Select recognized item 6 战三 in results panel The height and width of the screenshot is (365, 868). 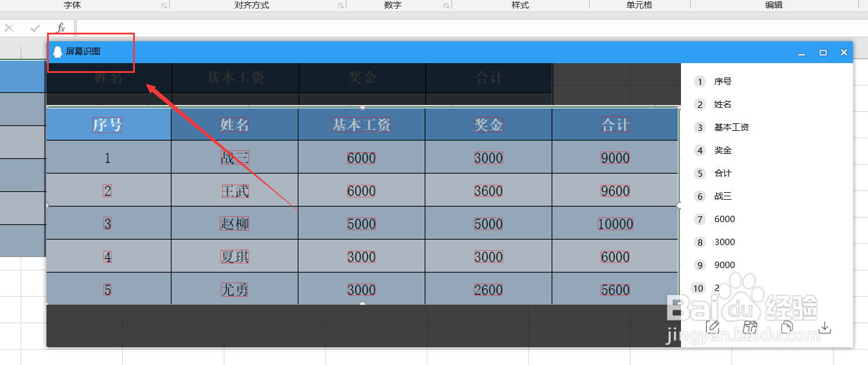point(722,196)
